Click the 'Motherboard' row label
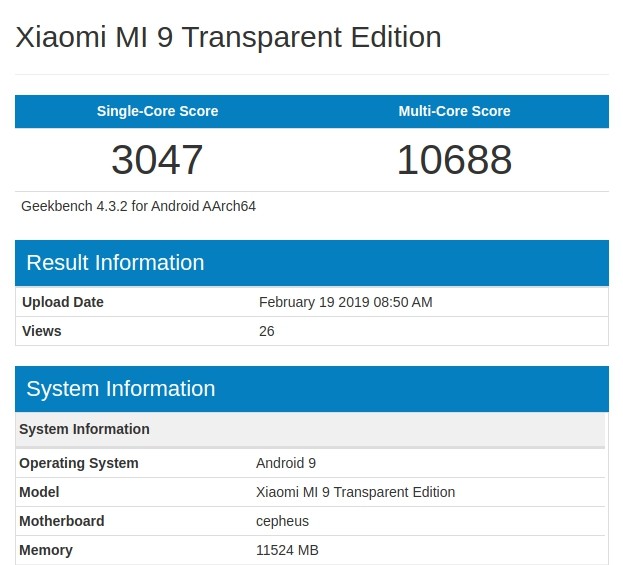623x565 pixels. click(x=62, y=521)
